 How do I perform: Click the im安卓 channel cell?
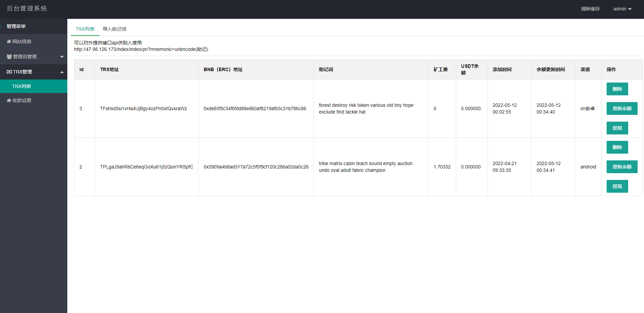click(587, 108)
